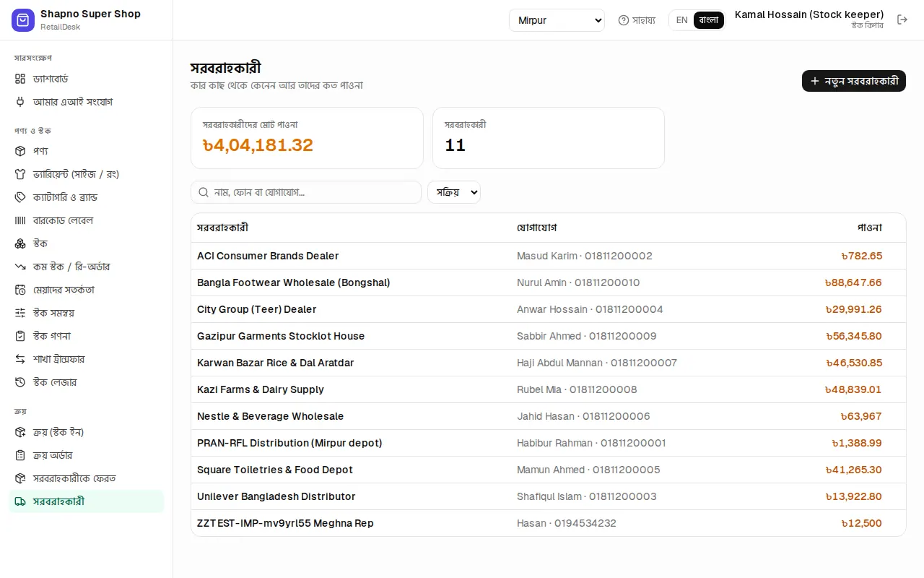Screen dimensions: 924x578
Task: Click the user name Kamal Hossain (Stock keeper)
Action: [x=809, y=14]
